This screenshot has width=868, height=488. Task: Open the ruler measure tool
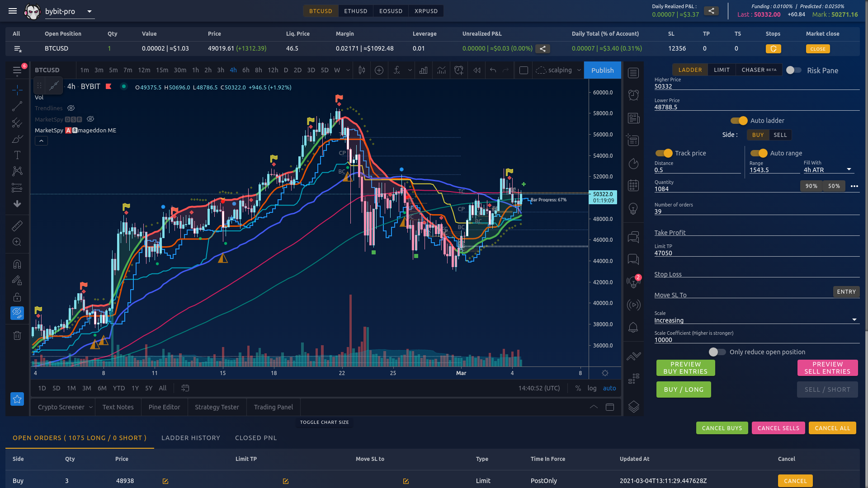17,225
